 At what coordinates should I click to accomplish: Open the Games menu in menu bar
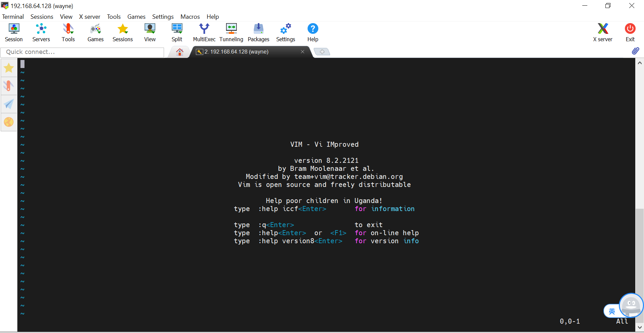136,17
